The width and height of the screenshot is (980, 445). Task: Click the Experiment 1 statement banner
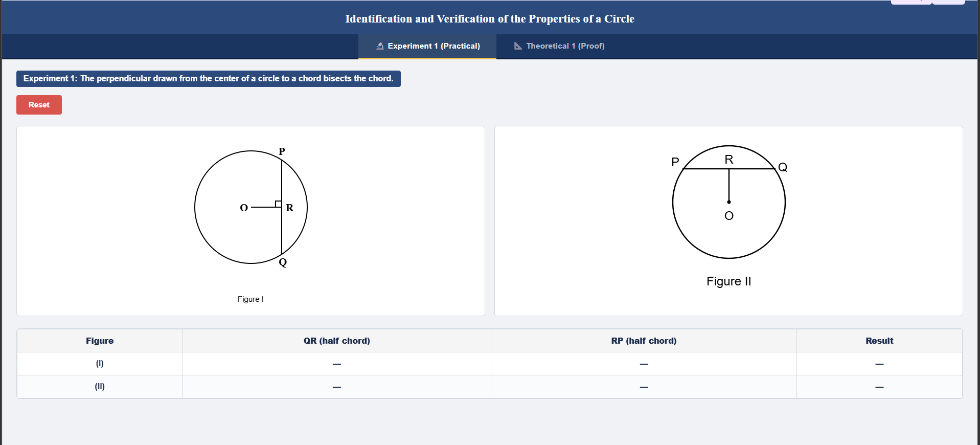point(208,79)
